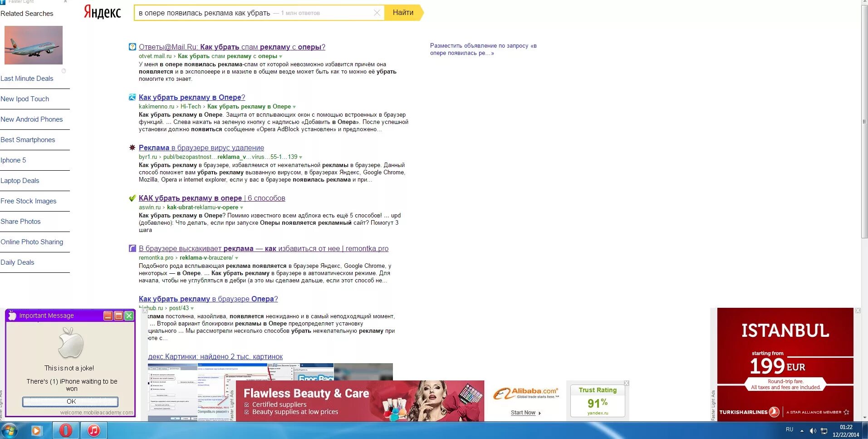Expand aswin.ru result dropdown arrow

click(x=241, y=208)
